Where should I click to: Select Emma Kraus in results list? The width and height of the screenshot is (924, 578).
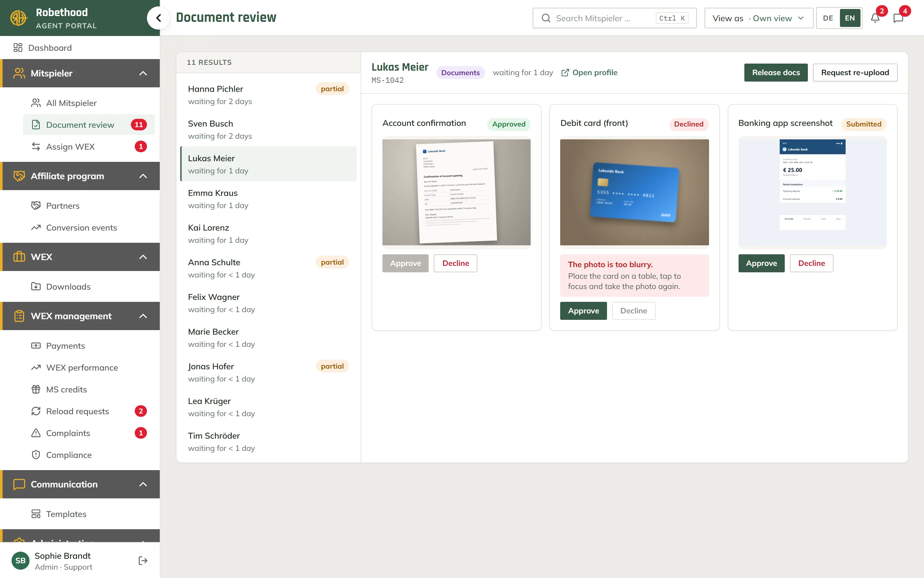[x=269, y=198]
